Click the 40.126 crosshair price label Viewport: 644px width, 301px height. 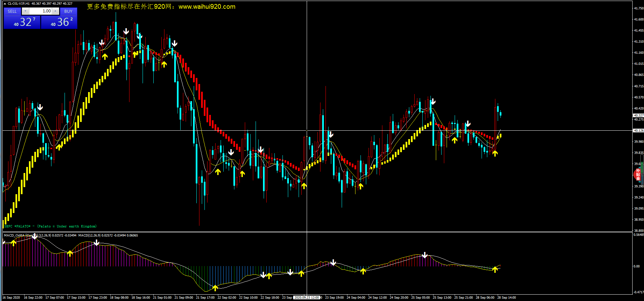pyautogui.click(x=638, y=131)
